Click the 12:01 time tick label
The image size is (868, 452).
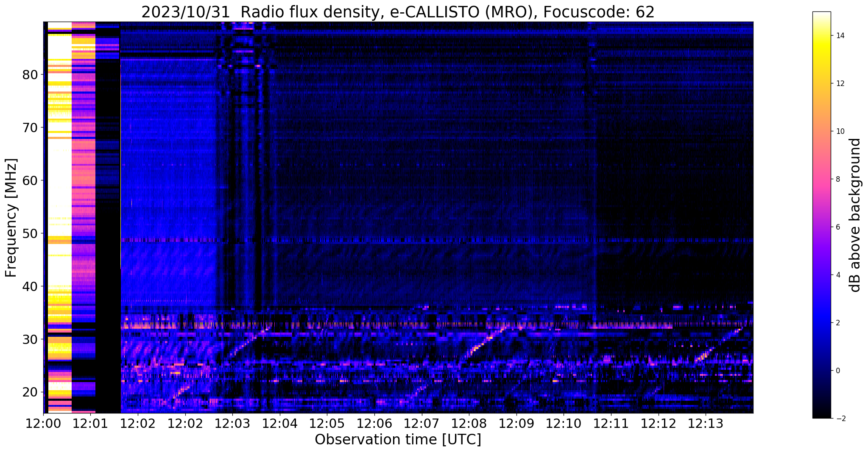(90, 423)
